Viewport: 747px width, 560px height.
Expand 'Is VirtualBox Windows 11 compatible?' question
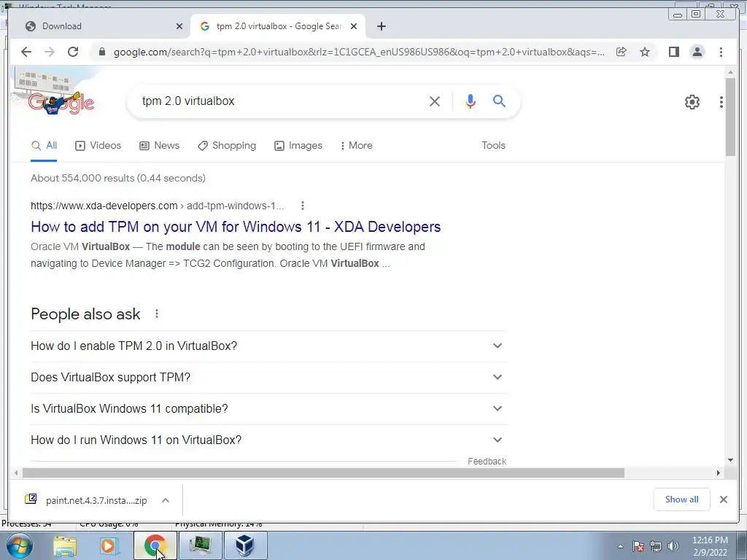click(x=268, y=409)
